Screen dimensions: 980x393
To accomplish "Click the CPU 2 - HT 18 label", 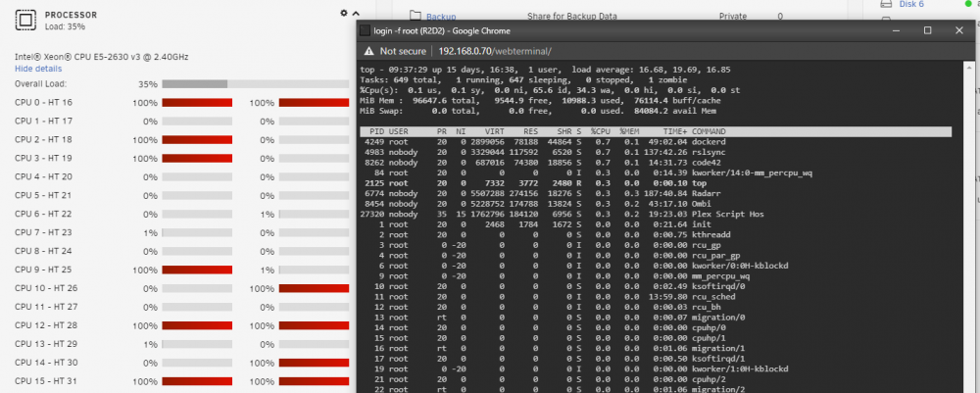I will click(43, 140).
